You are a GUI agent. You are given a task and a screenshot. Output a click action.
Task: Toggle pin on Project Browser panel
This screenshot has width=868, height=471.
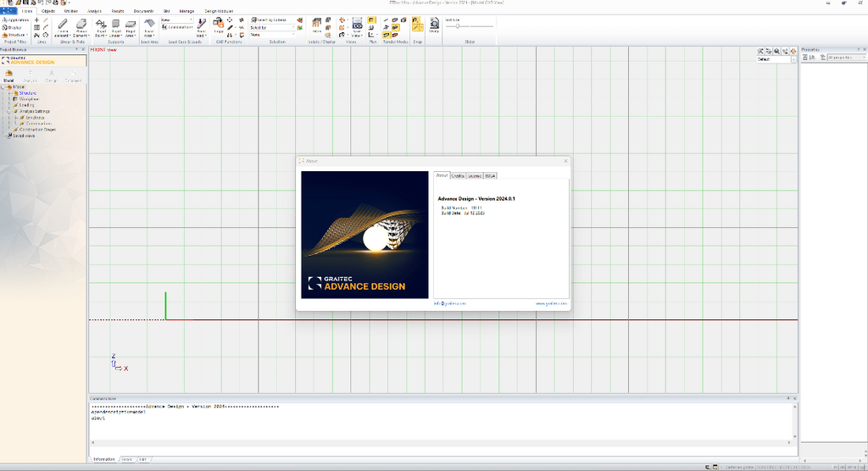(77, 50)
